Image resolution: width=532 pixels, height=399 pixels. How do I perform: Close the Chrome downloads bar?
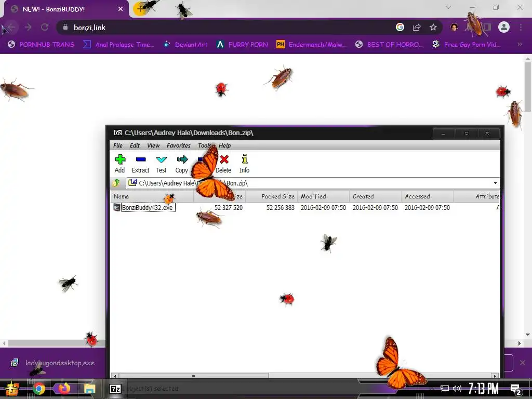click(523, 363)
